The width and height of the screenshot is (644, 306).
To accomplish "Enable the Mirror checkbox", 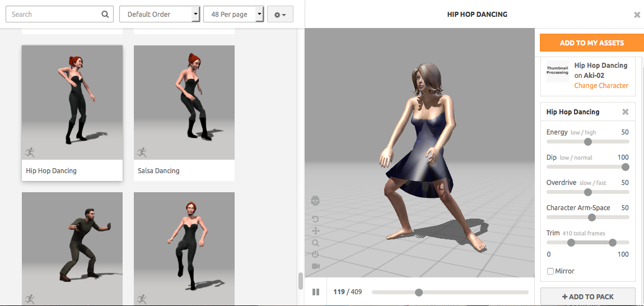I will pos(550,271).
